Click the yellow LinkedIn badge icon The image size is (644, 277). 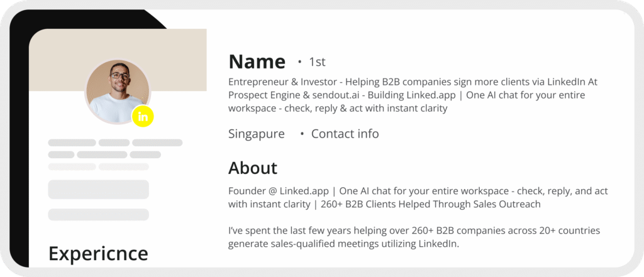pyautogui.click(x=143, y=117)
